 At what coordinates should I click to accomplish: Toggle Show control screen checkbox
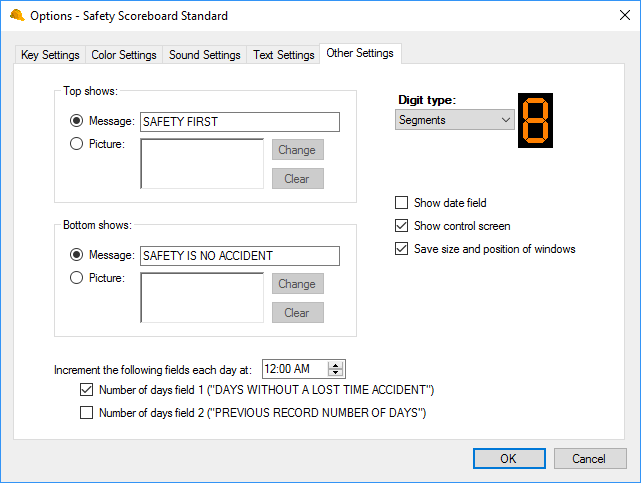click(x=402, y=226)
